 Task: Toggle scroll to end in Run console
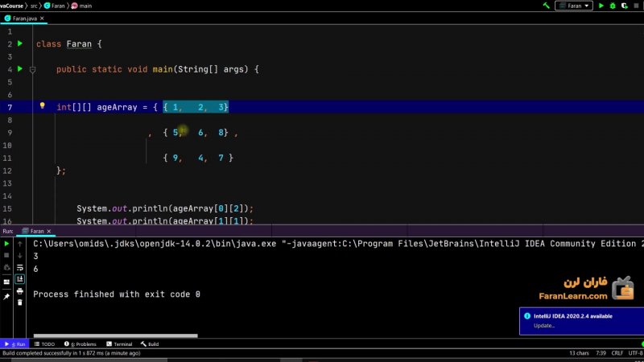(x=20, y=279)
